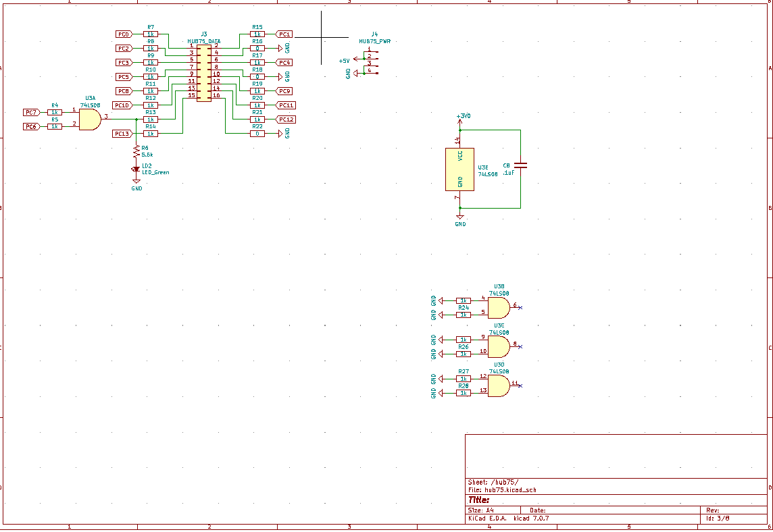This screenshot has width=773, height=532.
Task: Select resistor R26 on U3C pin 10
Action: 464,354
